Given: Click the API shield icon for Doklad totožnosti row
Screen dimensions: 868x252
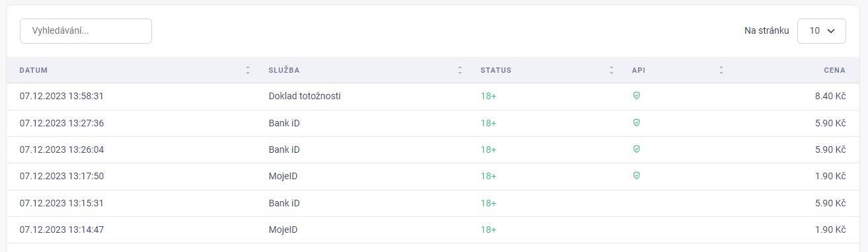Looking at the screenshot, I should 637,96.
